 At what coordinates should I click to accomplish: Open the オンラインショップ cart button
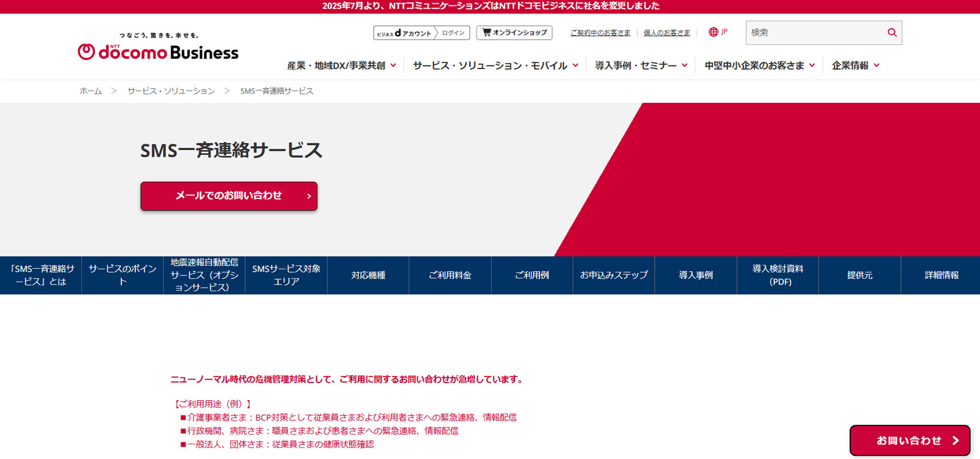(x=514, y=32)
